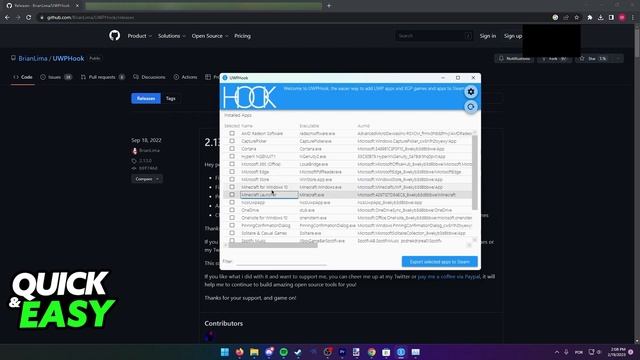Open the Actions tab

point(185,77)
